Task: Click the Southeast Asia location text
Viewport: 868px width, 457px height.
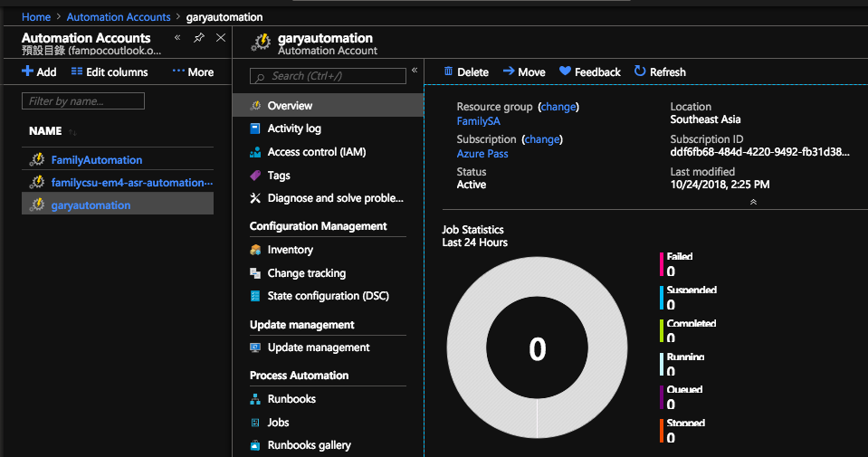Action: [705, 119]
